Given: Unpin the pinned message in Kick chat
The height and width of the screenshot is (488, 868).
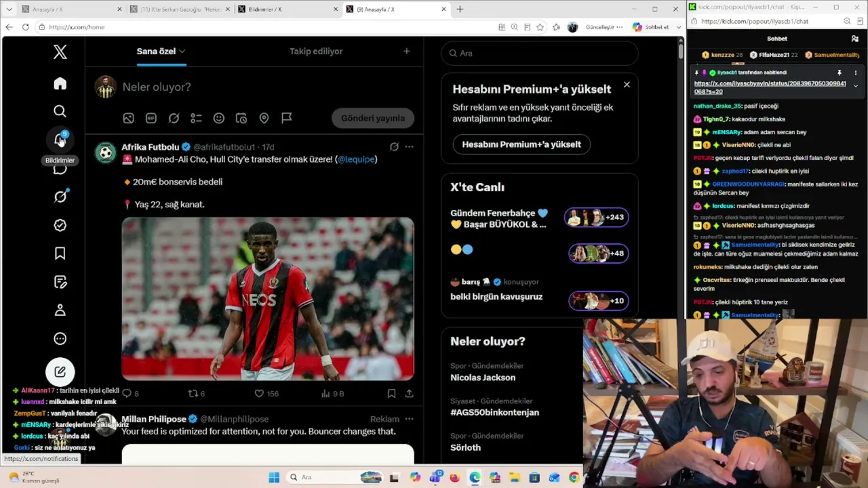Looking at the screenshot, I should click(839, 73).
